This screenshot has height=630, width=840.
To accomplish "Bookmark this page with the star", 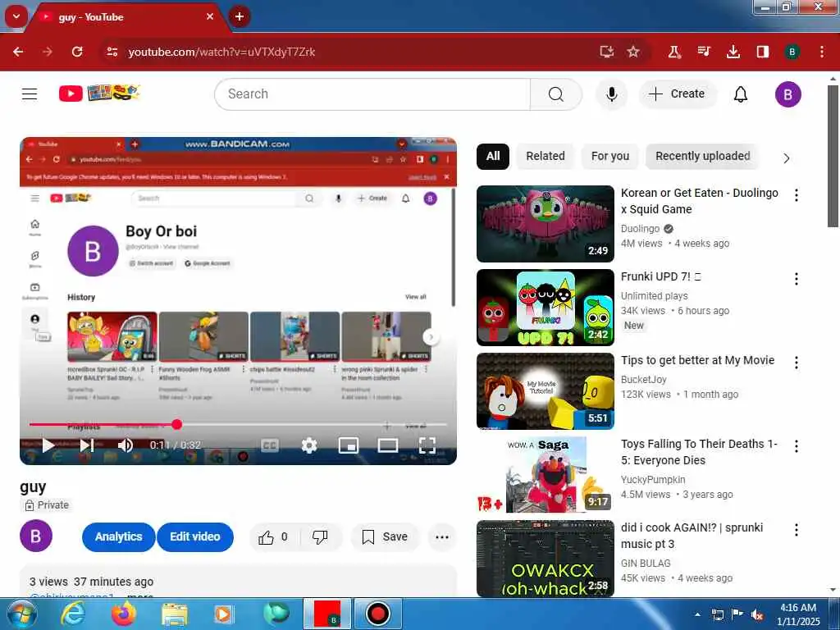I will pyautogui.click(x=633, y=52).
